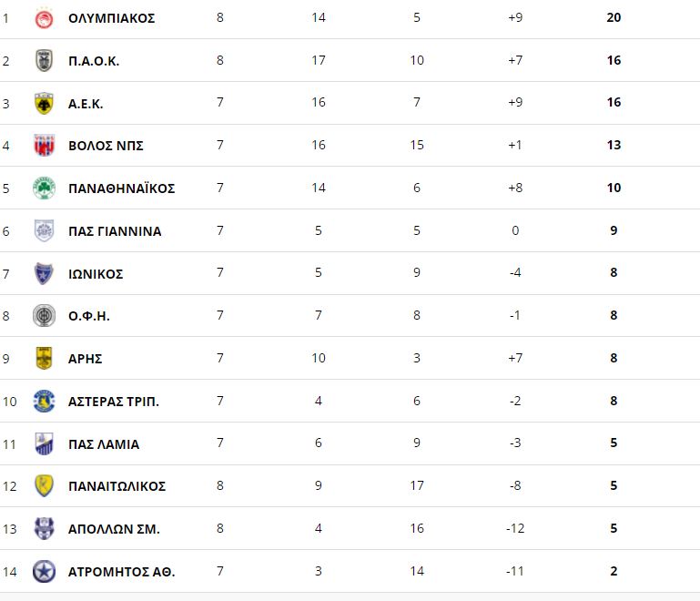Click the ΠΑΣ ΓΙΑΝΝΙΝΑ team crest

point(44,231)
